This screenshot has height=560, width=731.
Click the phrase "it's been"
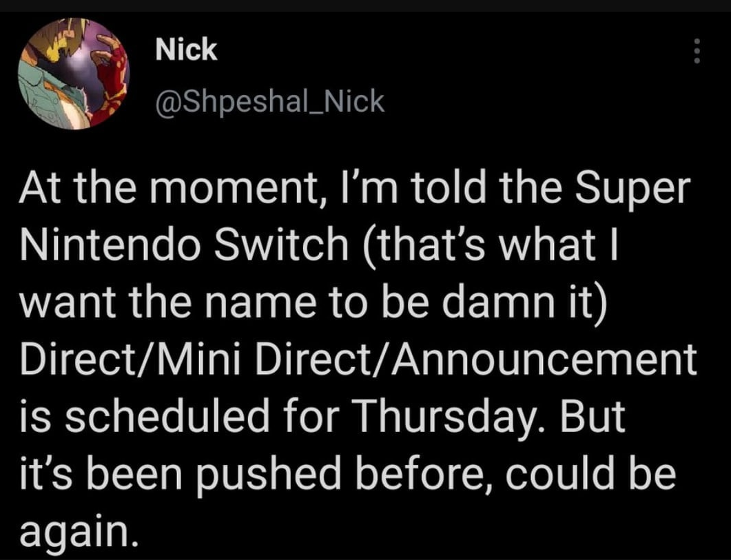[99, 475]
